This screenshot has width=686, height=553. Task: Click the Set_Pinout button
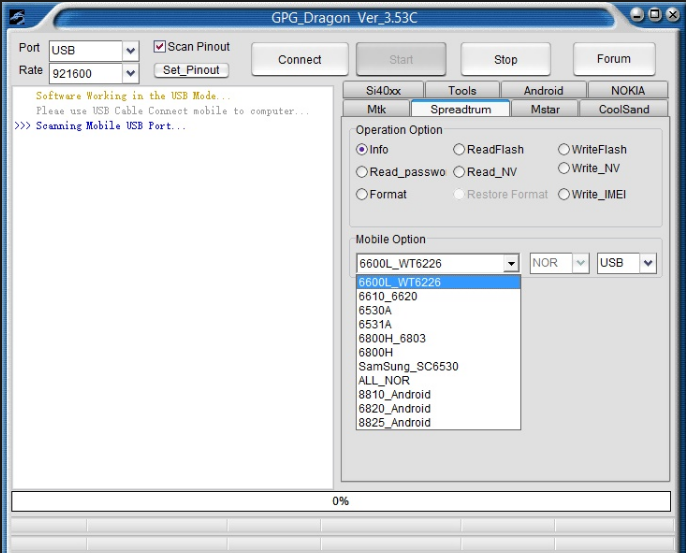click(x=191, y=70)
